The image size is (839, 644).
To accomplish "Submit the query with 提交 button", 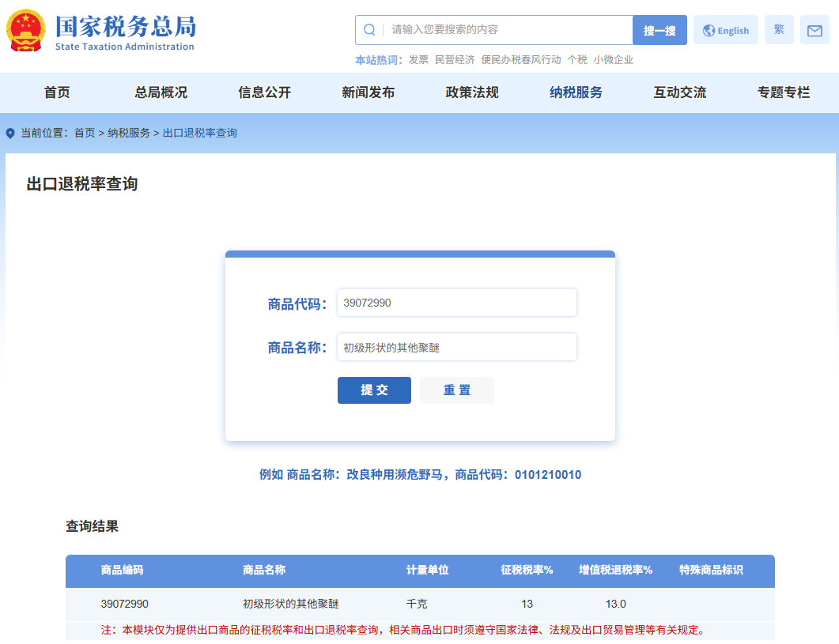I will [374, 390].
